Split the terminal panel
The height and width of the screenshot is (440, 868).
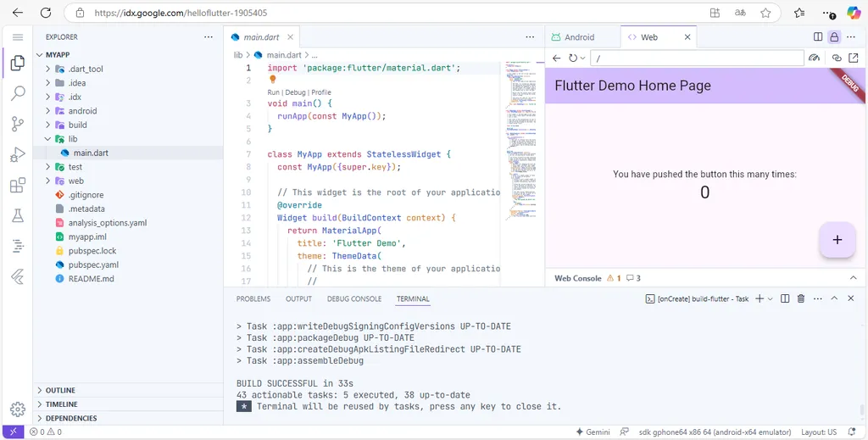point(785,298)
